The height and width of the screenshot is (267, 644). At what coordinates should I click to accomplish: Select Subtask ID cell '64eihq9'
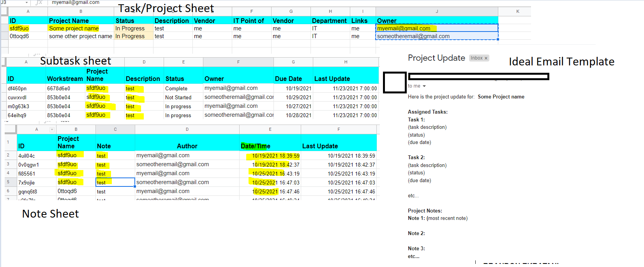tap(26, 115)
